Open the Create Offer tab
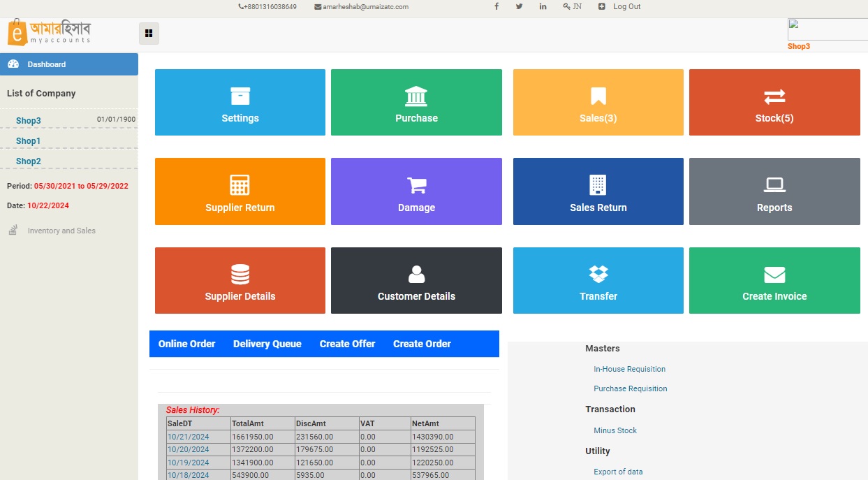868x480 pixels. (347, 344)
